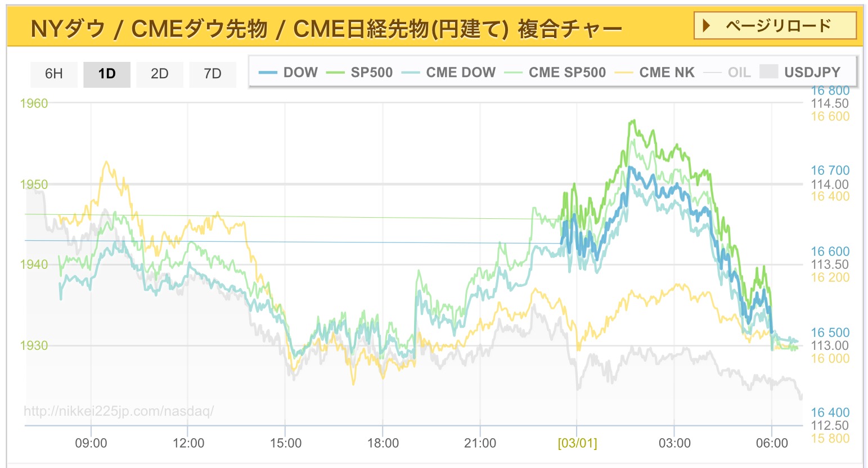This screenshot has height=468, width=868.
Task: Click the 16 700 blue Dow axis label
Action: (x=830, y=170)
